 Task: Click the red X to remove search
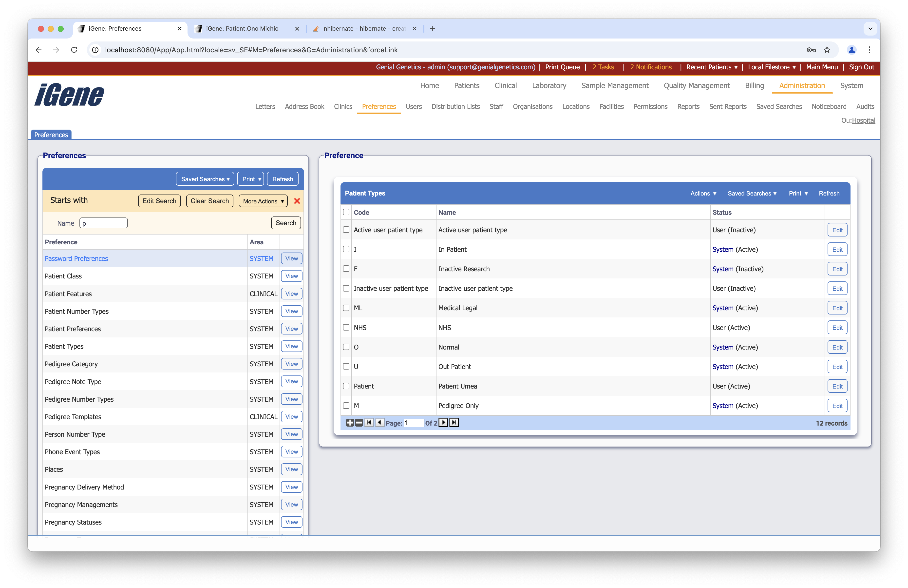(297, 201)
